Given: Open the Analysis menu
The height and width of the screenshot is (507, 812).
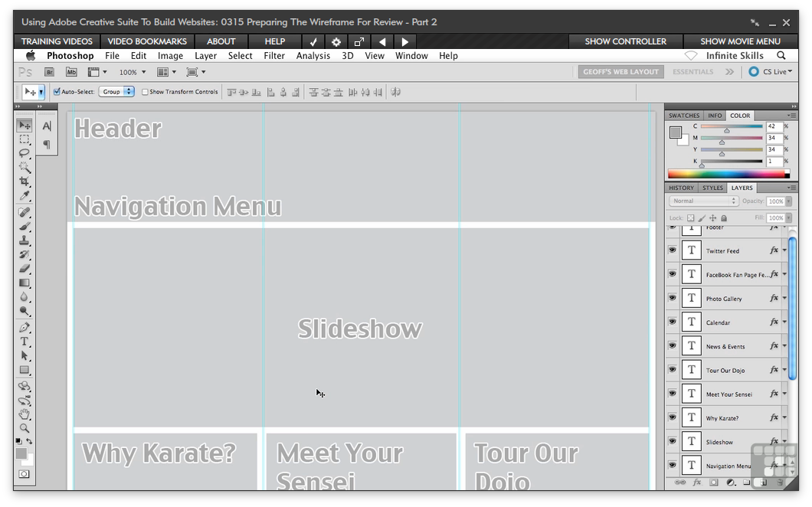Looking at the screenshot, I should pyautogui.click(x=313, y=55).
